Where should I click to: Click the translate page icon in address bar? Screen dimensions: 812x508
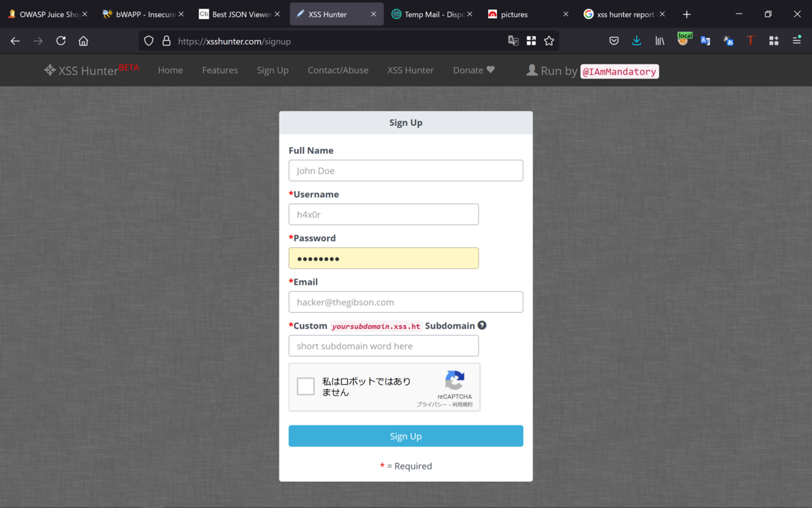tap(514, 41)
